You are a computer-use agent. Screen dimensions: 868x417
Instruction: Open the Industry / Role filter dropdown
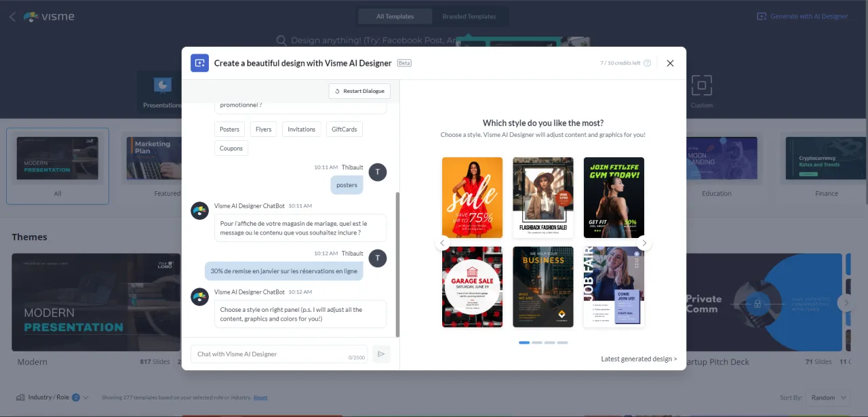(x=52, y=397)
